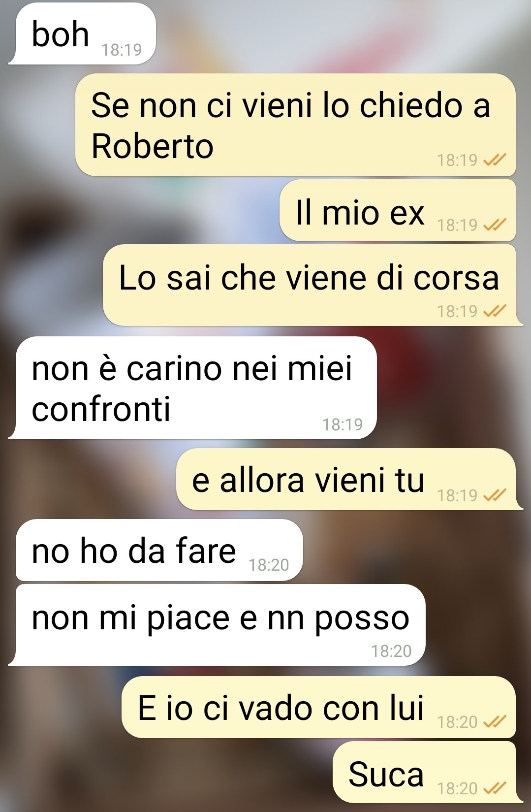
Task: Click the read ticks under 'Lo sai che viene di corsa'
Action: point(495,311)
